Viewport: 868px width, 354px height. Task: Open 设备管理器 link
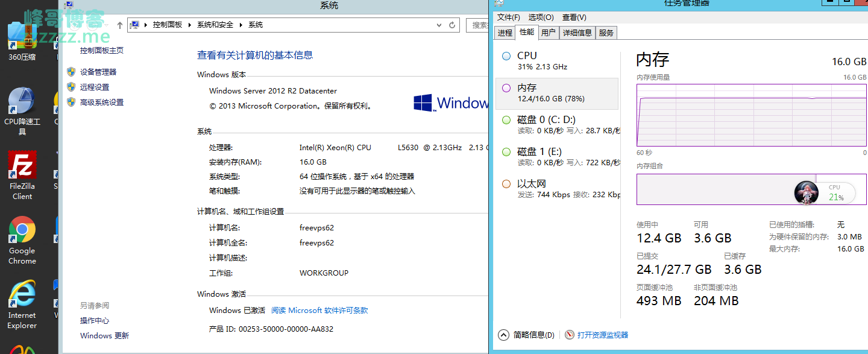tap(98, 72)
